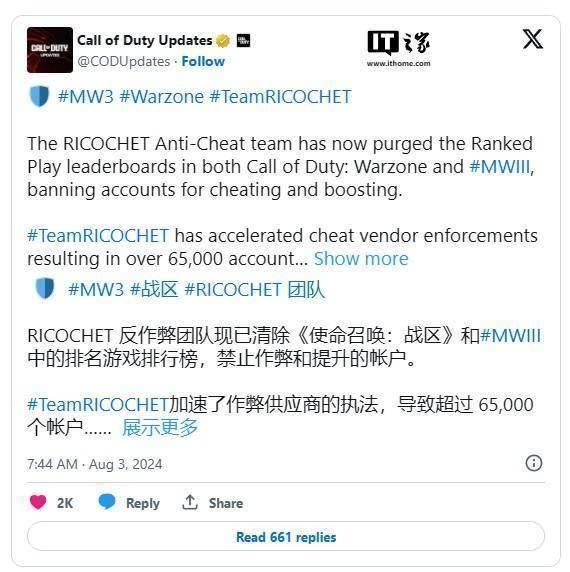Click the small Call of Duty affiliate badge
570x572 pixels.
click(x=243, y=40)
